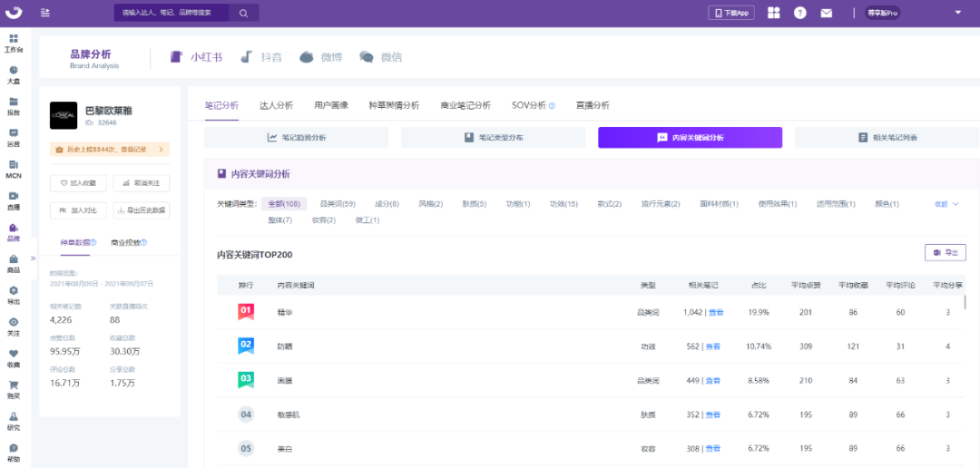Click the site logo in top-left corner
The image size is (980, 468).
pos(13,13)
